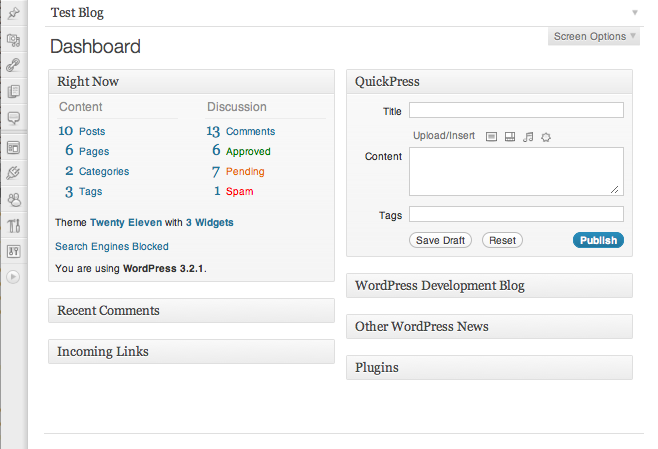
Task: Open the 3 Tags link
Action: tap(84, 191)
